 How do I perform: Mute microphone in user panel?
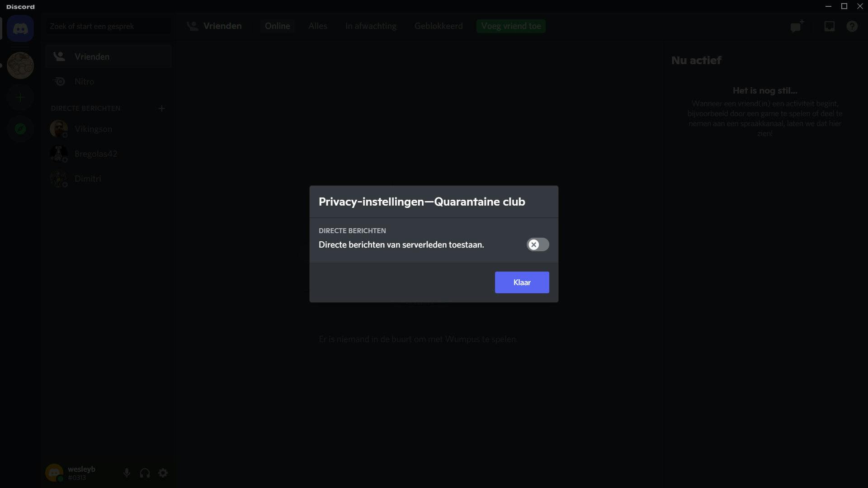pyautogui.click(x=127, y=473)
